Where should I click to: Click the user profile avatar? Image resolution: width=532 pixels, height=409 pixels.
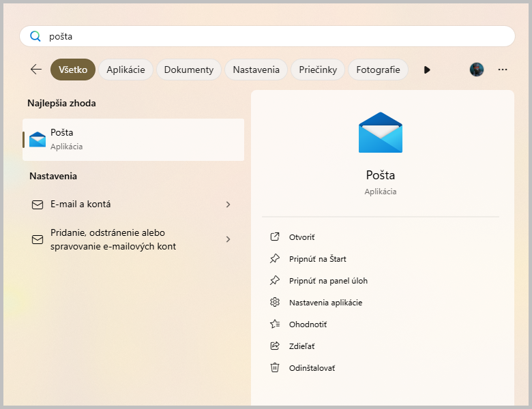pos(477,70)
